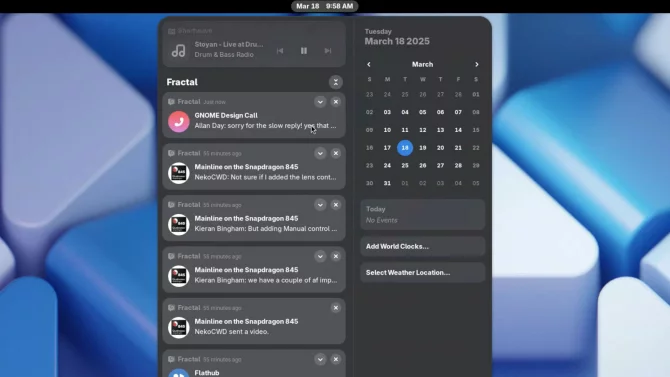Click the 'March 18 2025' date heading
670x377 pixels.
397,41
